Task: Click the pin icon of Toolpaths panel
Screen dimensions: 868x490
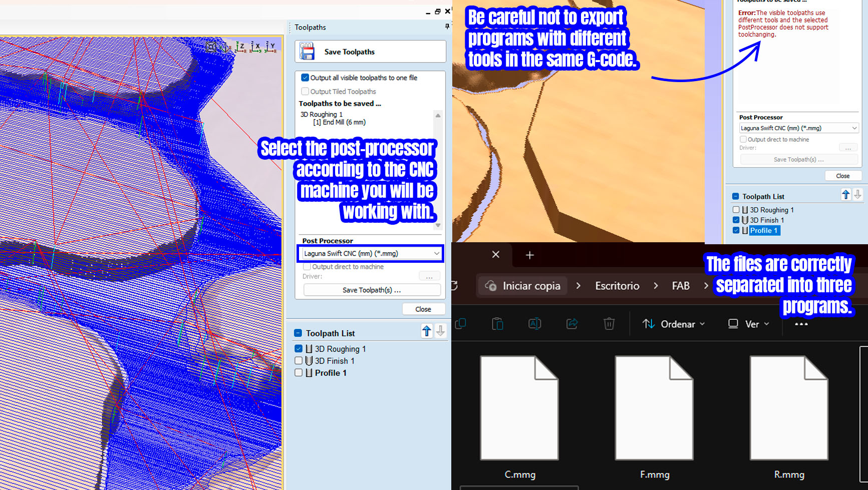Action: click(x=447, y=27)
